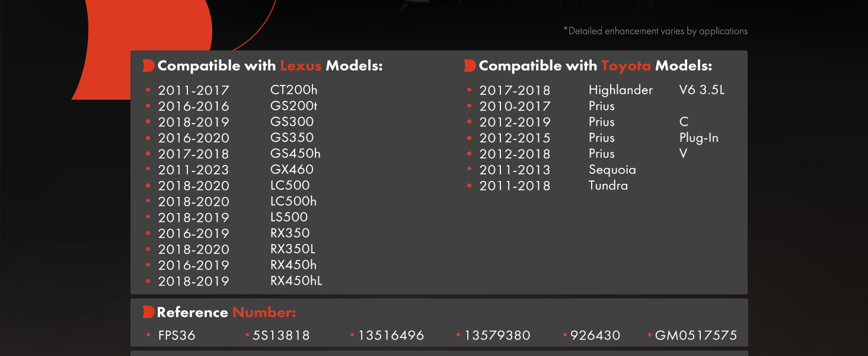Select the LC500h model text
The height and width of the screenshot is (356, 868).
point(293,201)
